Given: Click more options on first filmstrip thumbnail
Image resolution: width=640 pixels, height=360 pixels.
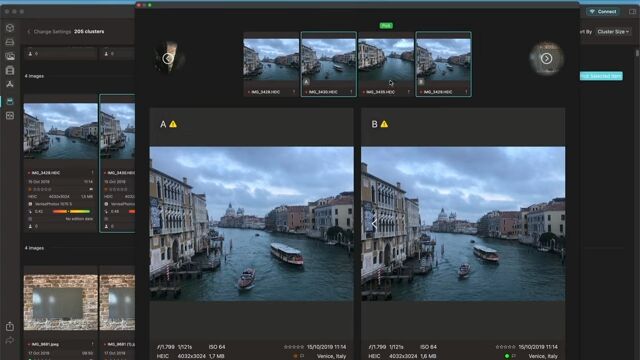Looking at the screenshot, I should [x=294, y=92].
